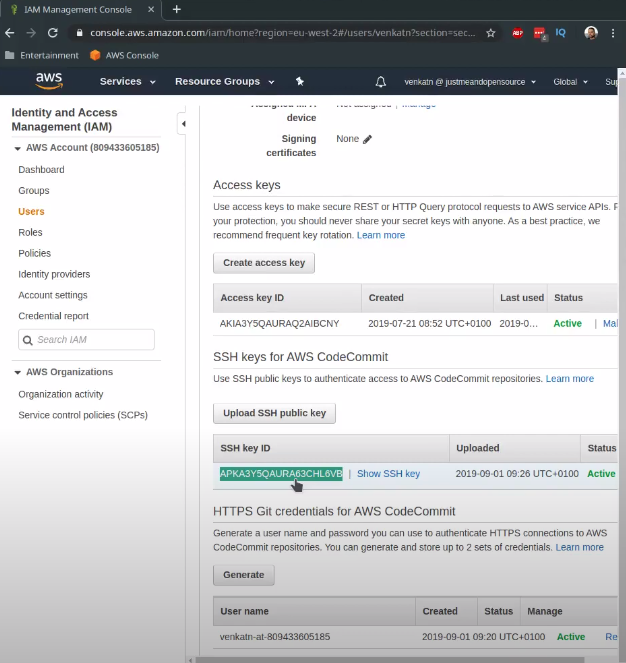Click Create access key button
This screenshot has height=663, width=626.
264,263
